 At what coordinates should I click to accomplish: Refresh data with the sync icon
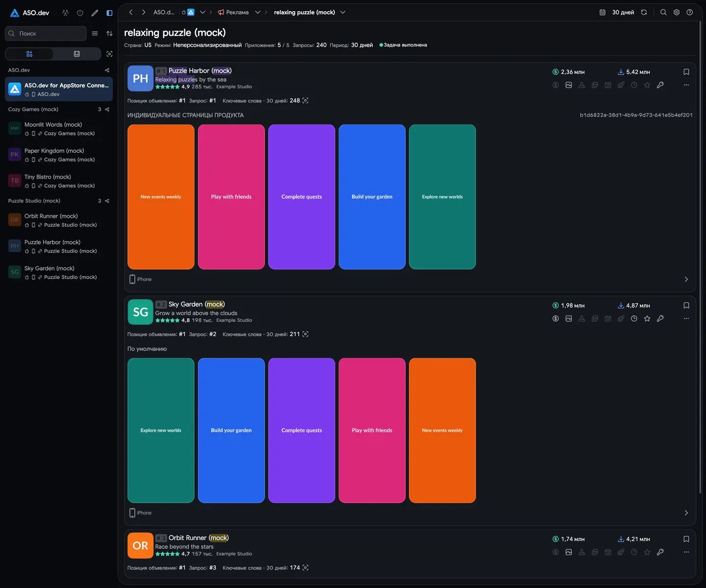coord(644,12)
